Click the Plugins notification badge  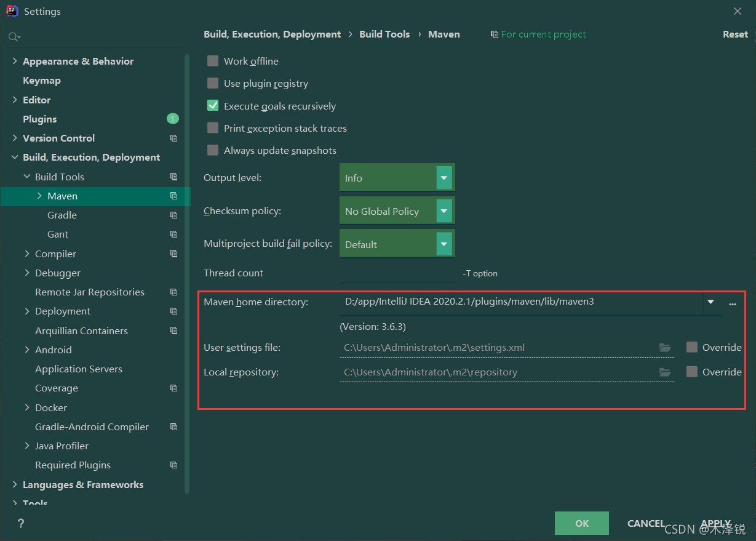click(173, 119)
